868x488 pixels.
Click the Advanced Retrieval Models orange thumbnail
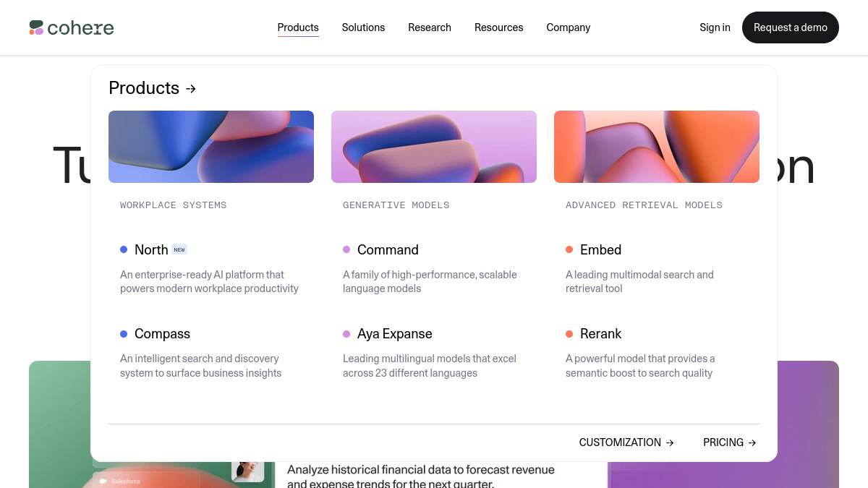pyautogui.click(x=657, y=147)
